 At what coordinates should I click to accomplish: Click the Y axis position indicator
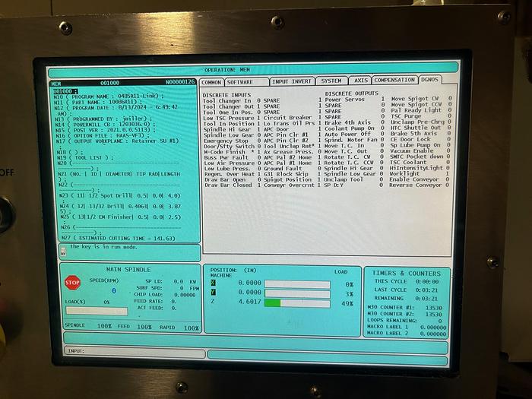click(x=213, y=293)
